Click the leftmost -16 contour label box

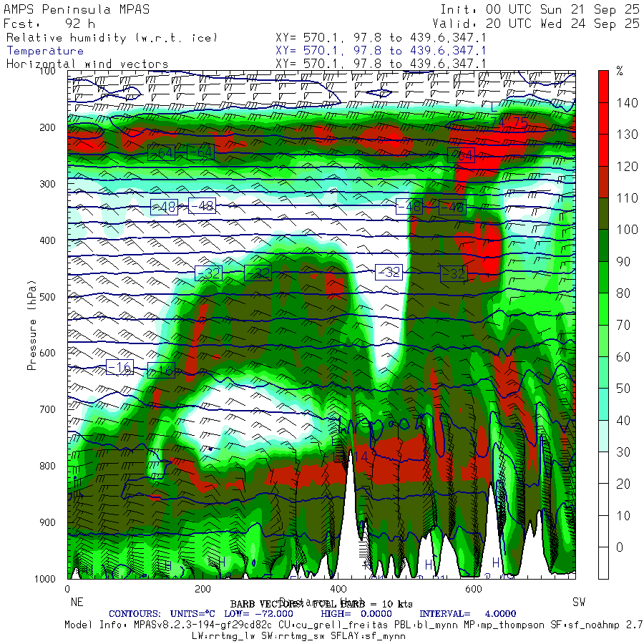120,367
